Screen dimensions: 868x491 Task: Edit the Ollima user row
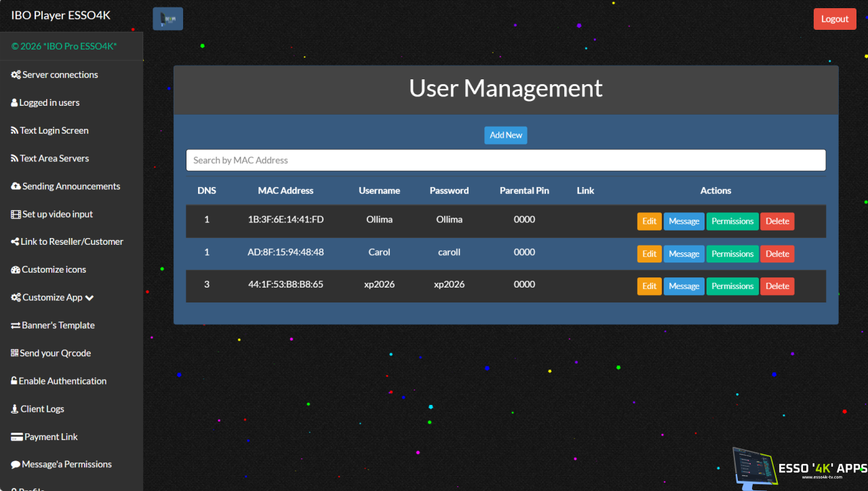[649, 221]
